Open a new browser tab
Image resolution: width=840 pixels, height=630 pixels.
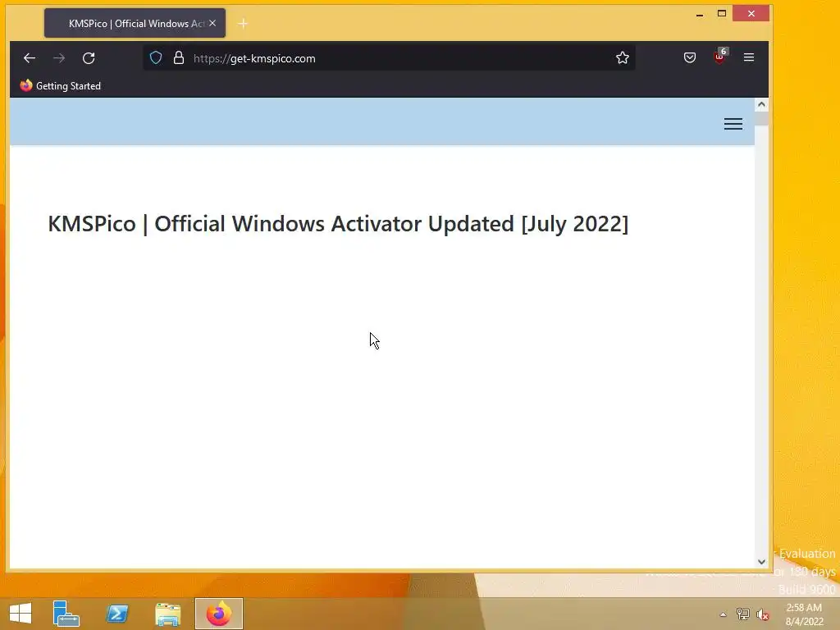pos(243,24)
